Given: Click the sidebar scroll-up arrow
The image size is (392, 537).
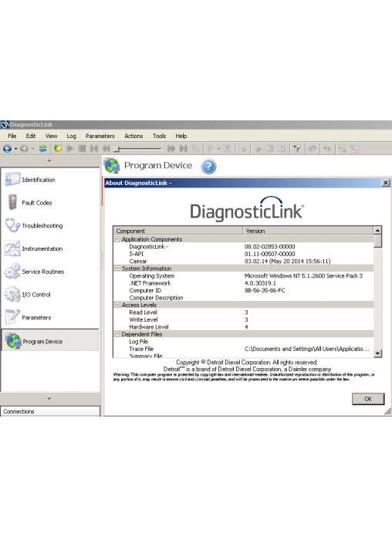Looking at the screenshot, I should [49, 160].
